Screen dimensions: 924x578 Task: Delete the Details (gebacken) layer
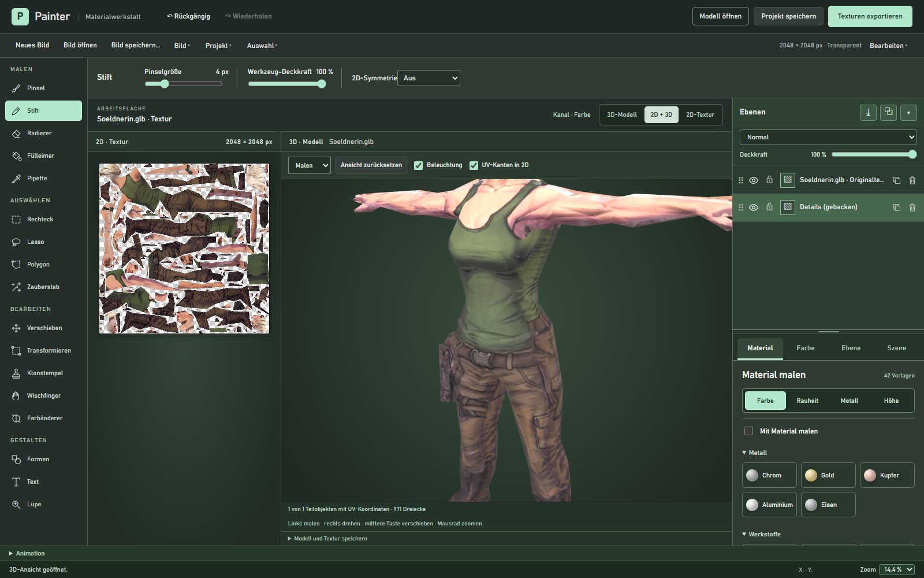coord(912,208)
